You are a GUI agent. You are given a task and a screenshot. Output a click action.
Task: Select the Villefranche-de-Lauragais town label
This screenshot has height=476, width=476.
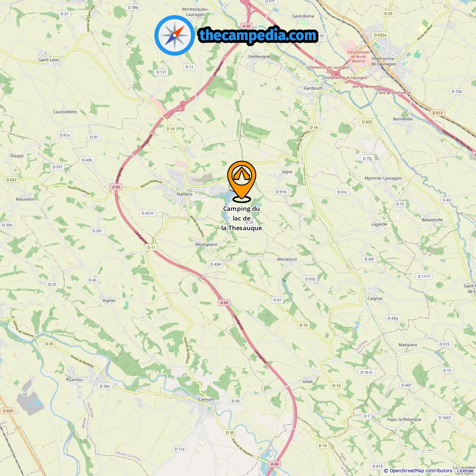384,61
